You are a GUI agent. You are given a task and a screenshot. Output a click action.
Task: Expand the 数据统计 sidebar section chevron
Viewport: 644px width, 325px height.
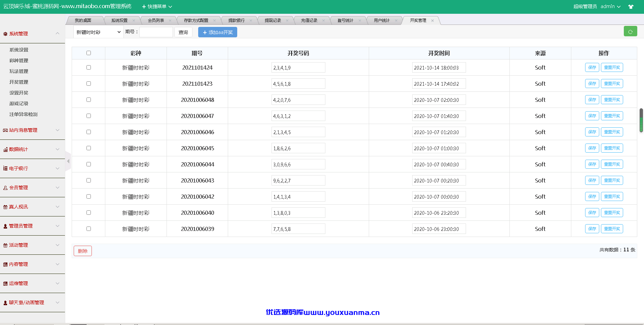point(58,149)
